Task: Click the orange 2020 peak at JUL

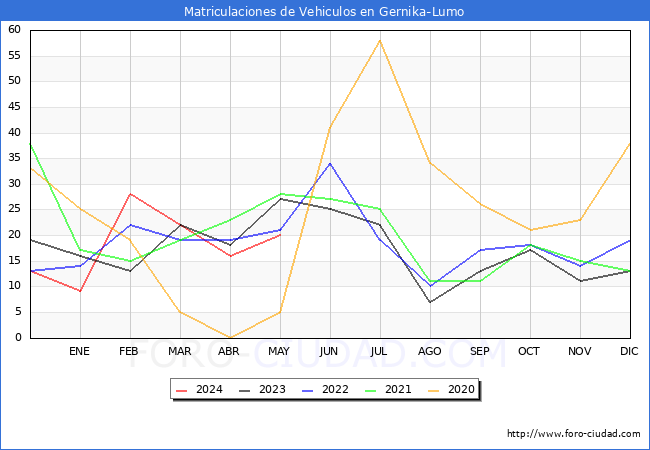Action: pyautogui.click(x=380, y=41)
